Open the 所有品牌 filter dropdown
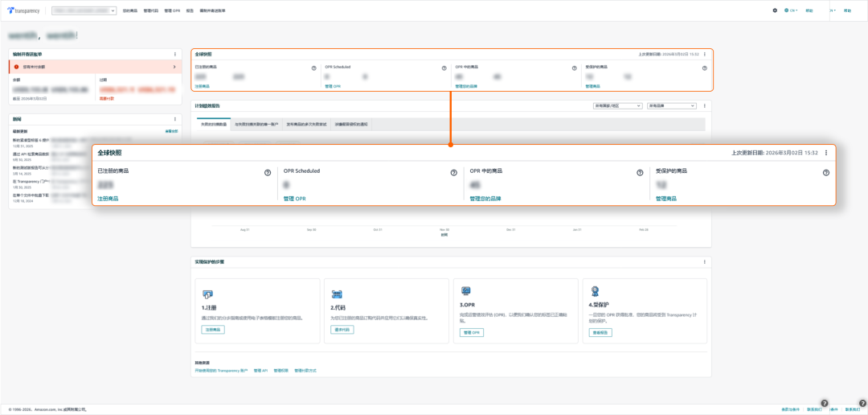This screenshot has width=868, height=415. (x=671, y=105)
